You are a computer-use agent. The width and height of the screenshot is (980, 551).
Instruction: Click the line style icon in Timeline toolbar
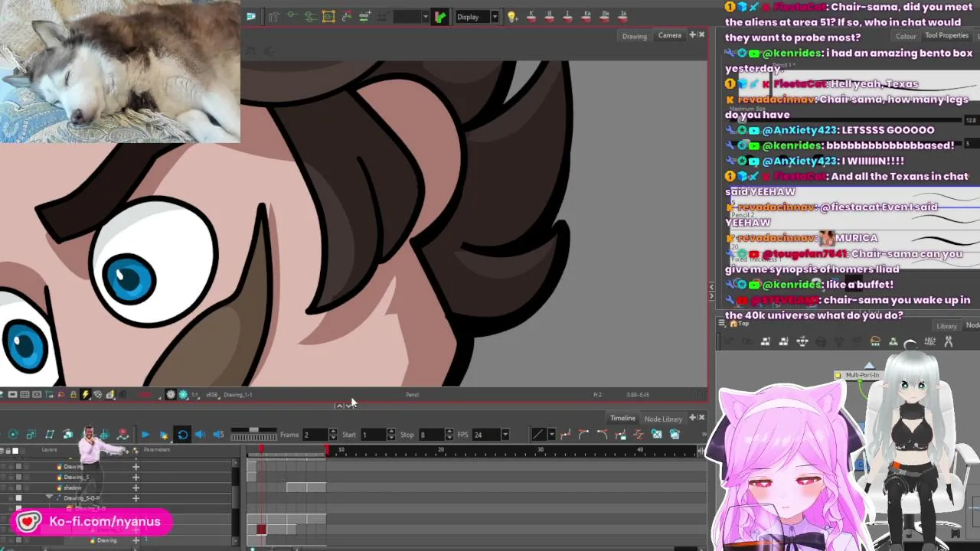(x=539, y=434)
